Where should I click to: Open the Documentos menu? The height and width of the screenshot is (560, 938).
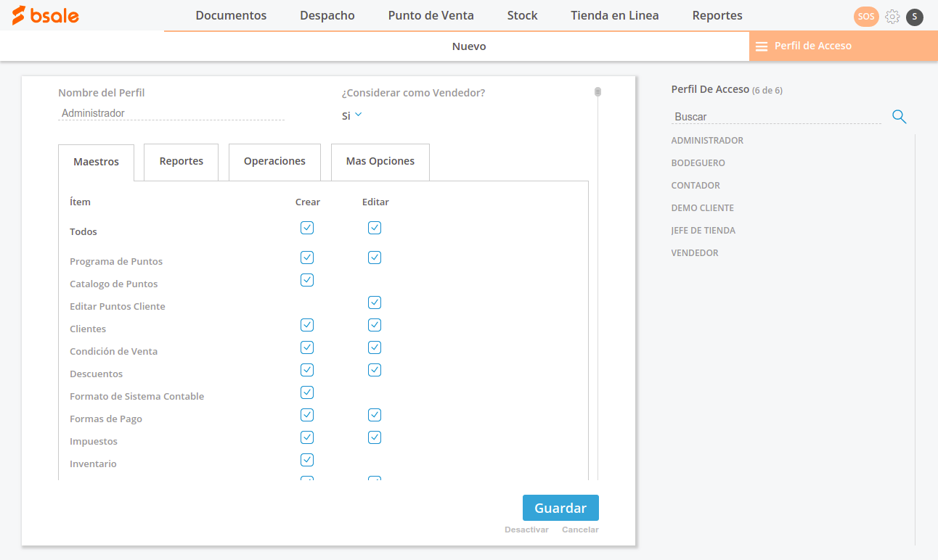[231, 15]
